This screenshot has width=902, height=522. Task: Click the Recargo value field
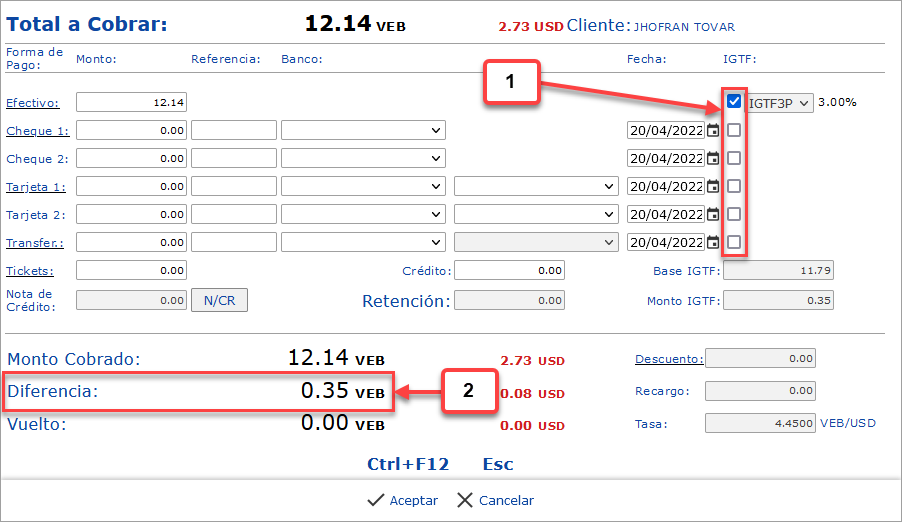760,390
